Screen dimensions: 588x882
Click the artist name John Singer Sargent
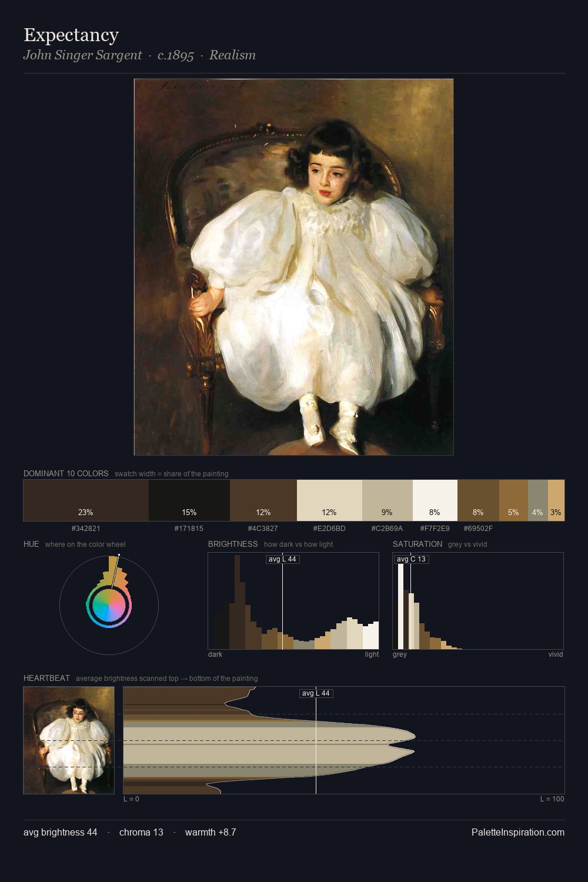[x=82, y=55]
